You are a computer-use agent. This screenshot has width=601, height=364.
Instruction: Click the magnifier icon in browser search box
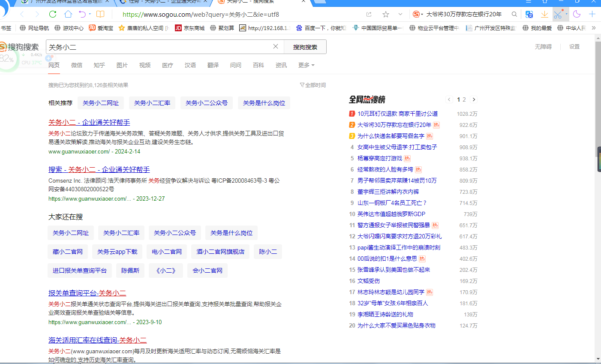pyautogui.click(x=514, y=14)
